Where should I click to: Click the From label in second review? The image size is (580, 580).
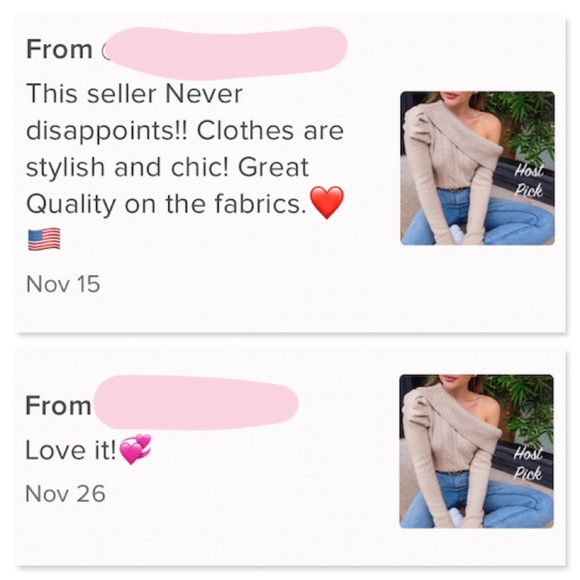tap(58, 406)
